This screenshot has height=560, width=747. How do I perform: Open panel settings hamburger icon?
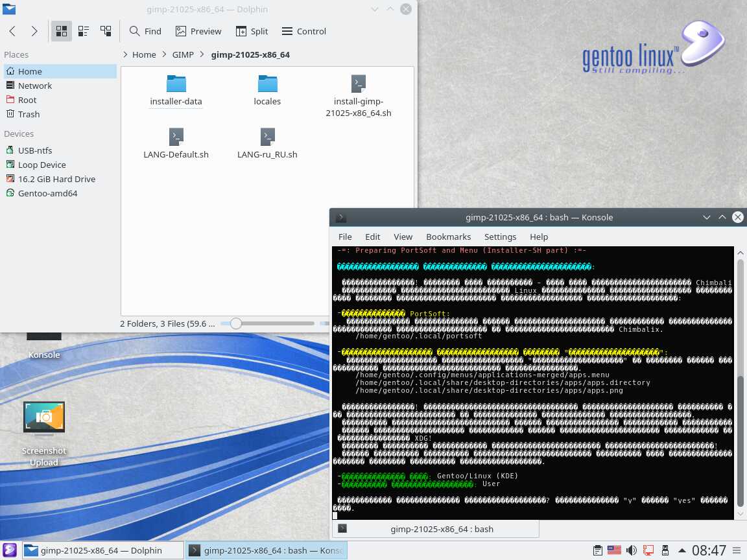pyautogui.click(x=737, y=550)
